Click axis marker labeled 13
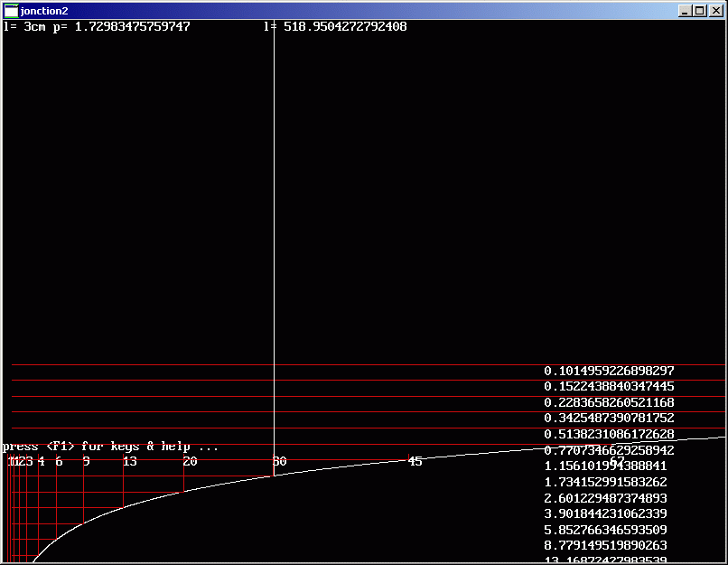728x565 pixels. coord(130,462)
